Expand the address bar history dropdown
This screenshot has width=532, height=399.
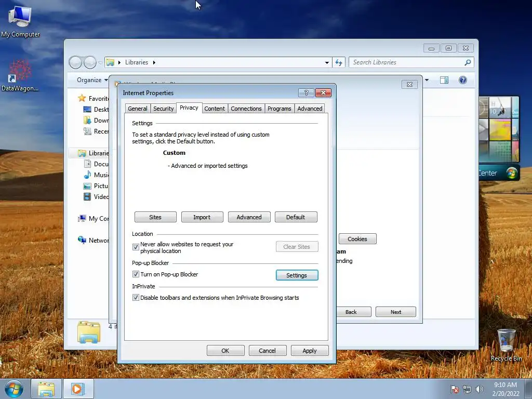[x=327, y=62]
